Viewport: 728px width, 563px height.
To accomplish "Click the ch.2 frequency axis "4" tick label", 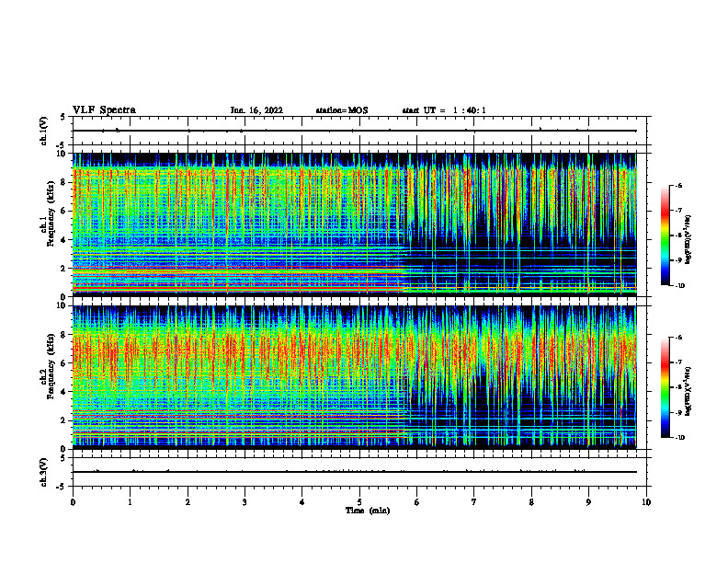I will pyautogui.click(x=63, y=392).
